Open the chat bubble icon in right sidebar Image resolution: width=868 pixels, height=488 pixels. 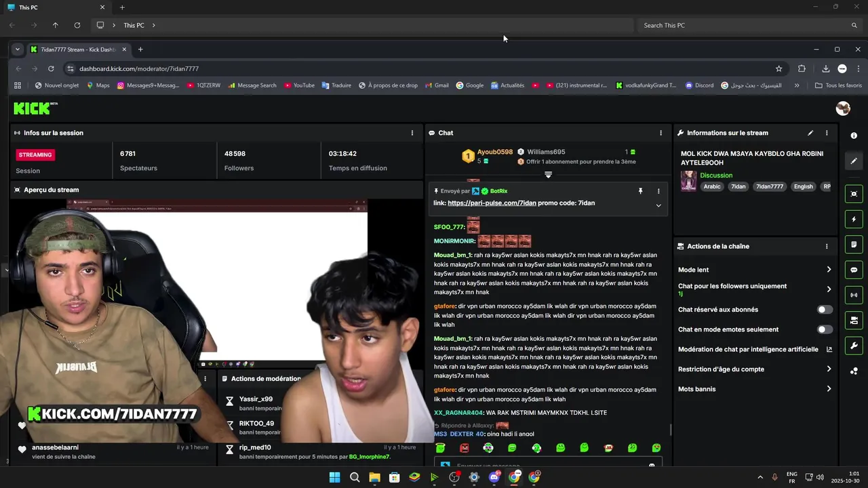[x=854, y=270]
